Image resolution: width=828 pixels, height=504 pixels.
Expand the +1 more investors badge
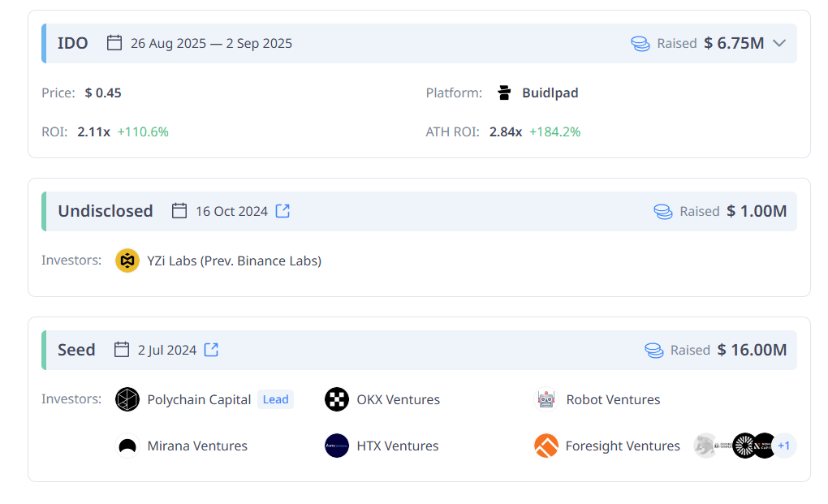point(784,446)
